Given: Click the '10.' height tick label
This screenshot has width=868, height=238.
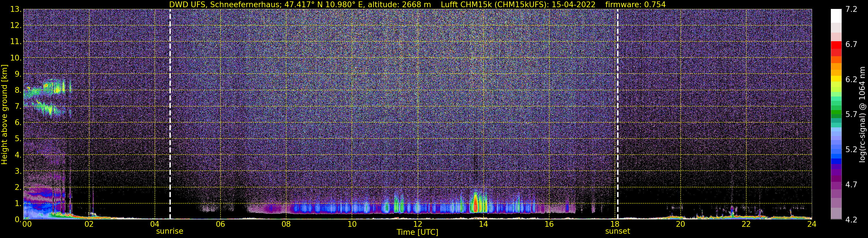Looking at the screenshot, I should pyautogui.click(x=16, y=58).
